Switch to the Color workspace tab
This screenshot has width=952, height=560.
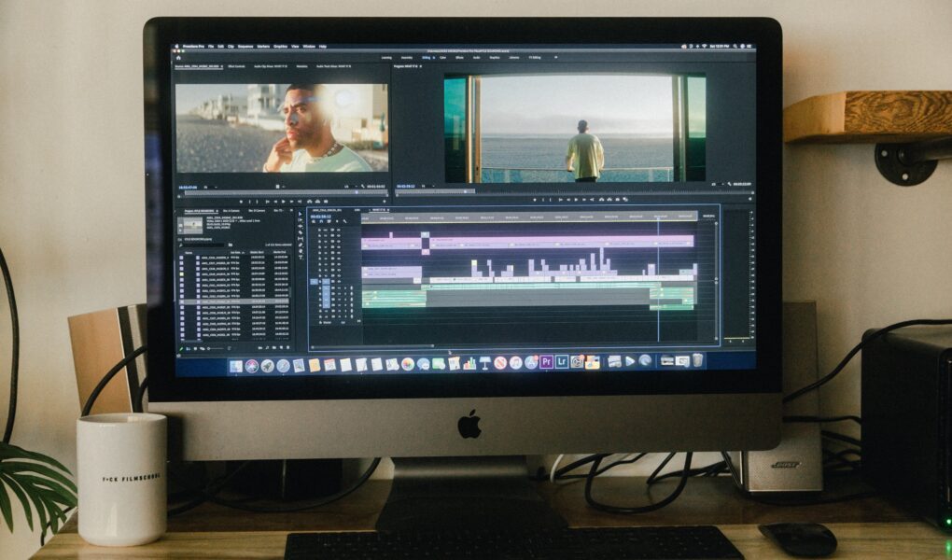[442, 57]
